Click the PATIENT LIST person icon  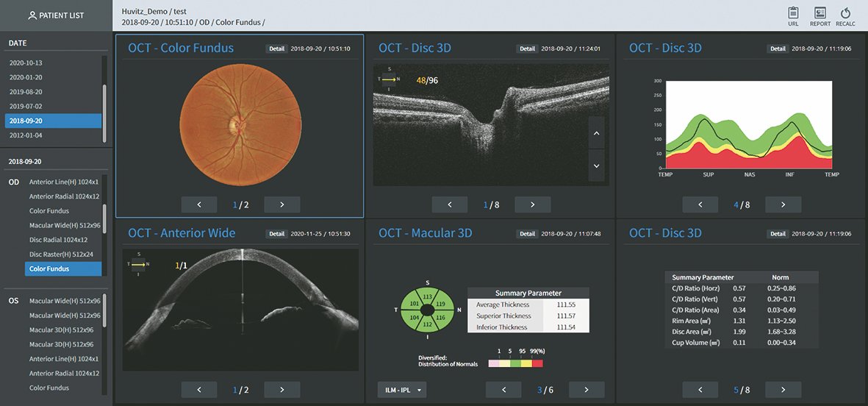coord(32,15)
